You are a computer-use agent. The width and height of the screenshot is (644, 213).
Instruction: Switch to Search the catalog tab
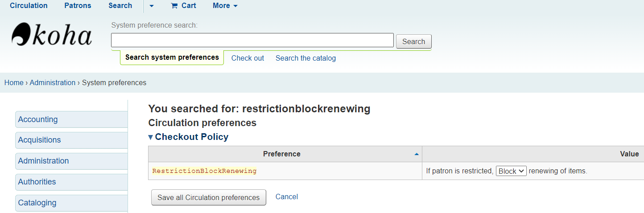pyautogui.click(x=305, y=58)
